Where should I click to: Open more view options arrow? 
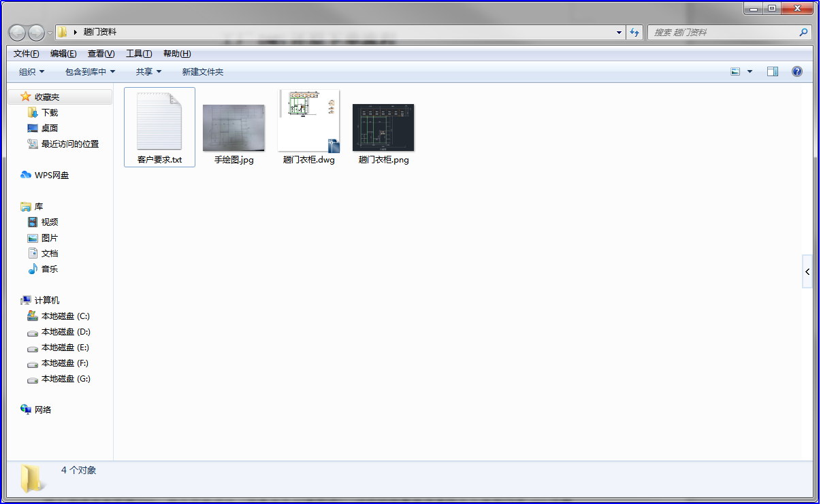(750, 71)
